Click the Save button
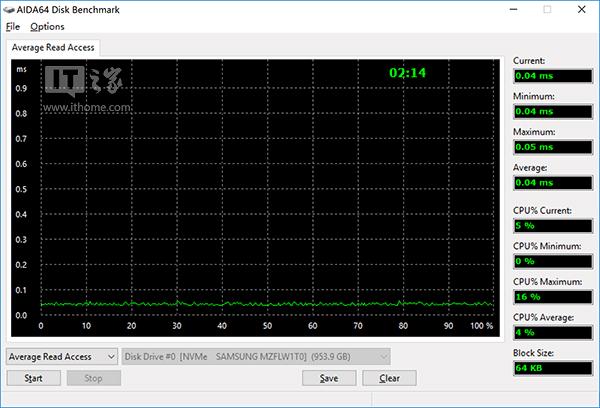This screenshot has width=600, height=408. click(x=329, y=378)
